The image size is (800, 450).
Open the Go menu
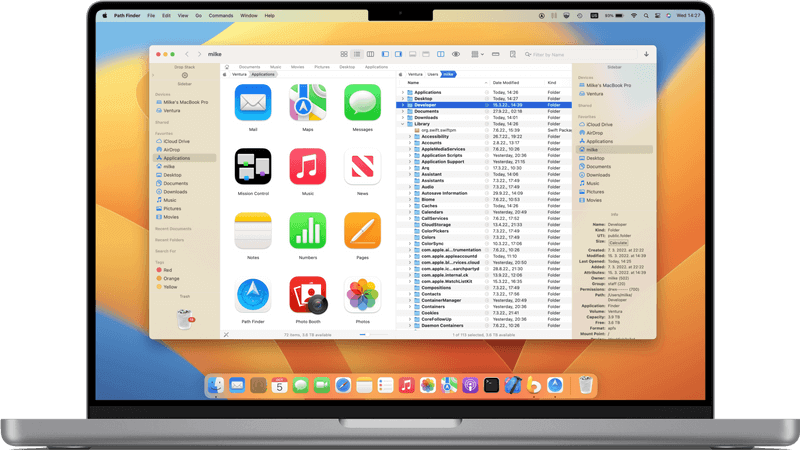tap(198, 16)
